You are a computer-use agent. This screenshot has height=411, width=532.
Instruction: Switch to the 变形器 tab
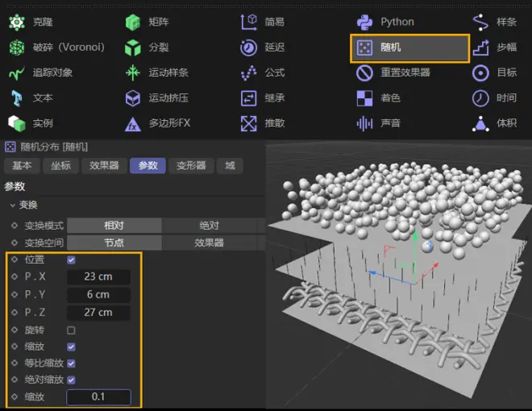pyautogui.click(x=191, y=166)
